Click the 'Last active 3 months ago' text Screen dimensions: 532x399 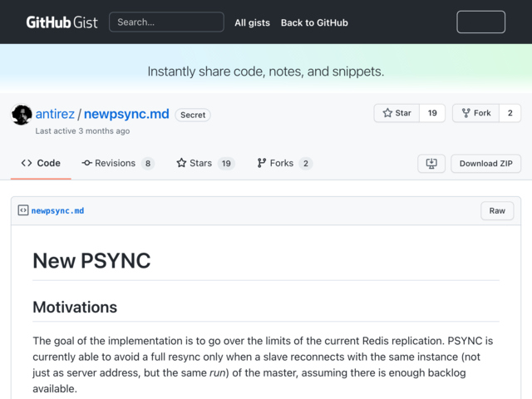point(82,131)
